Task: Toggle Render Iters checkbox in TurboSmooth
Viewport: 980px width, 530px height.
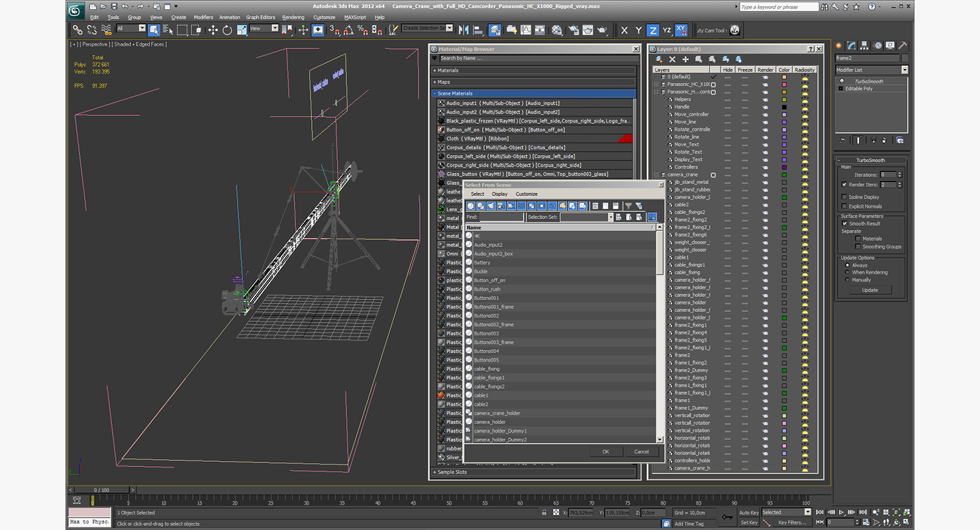Action: coord(844,184)
